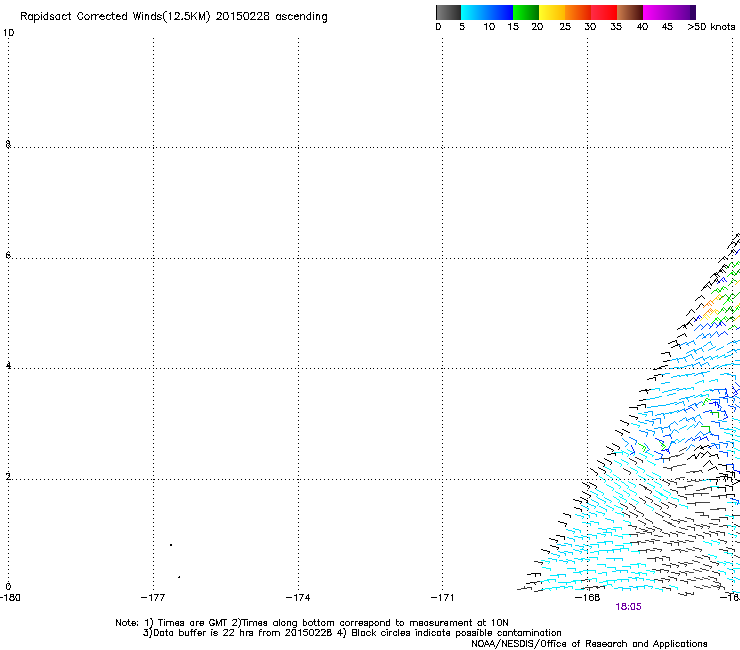This screenshot has width=740, height=650.
Task: Click the yellow 20-25 knots color band
Action: click(x=552, y=12)
